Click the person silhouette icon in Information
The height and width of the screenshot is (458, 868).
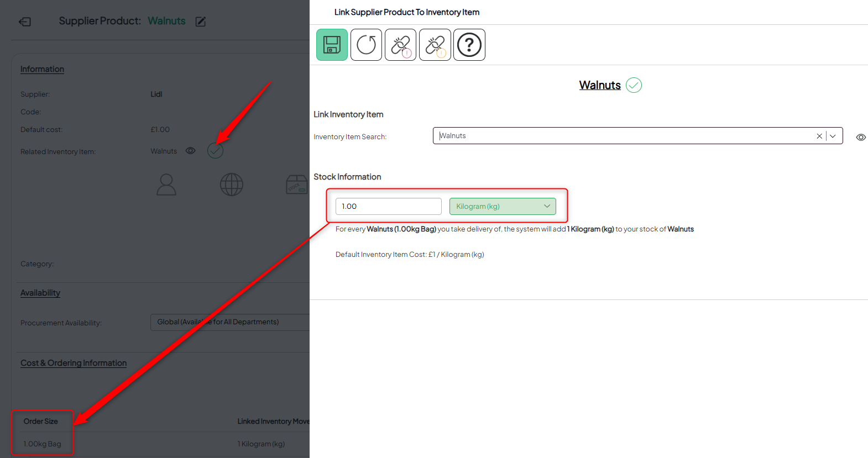coord(166,185)
